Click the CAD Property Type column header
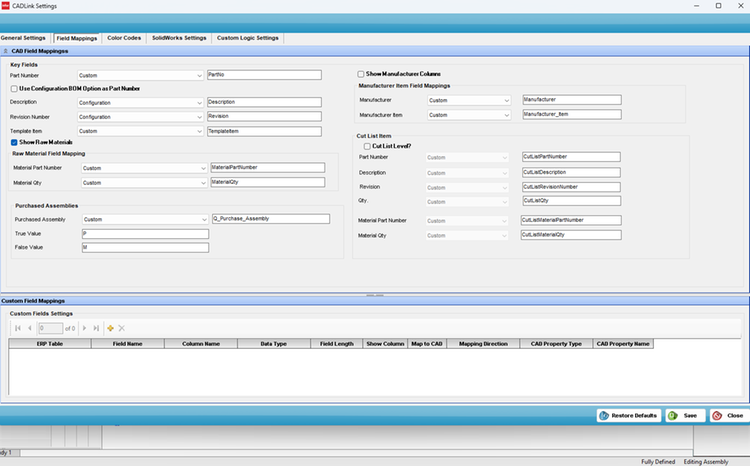This screenshot has height=466, width=750. (556, 344)
